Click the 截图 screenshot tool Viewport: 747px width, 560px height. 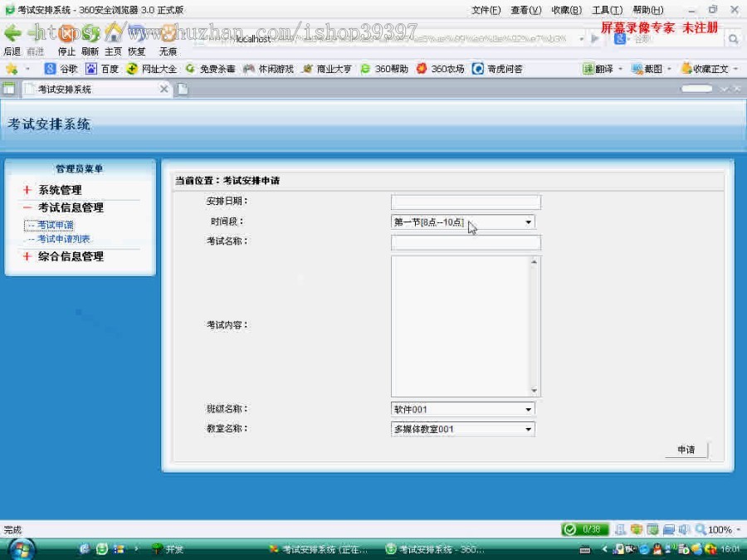coord(647,69)
